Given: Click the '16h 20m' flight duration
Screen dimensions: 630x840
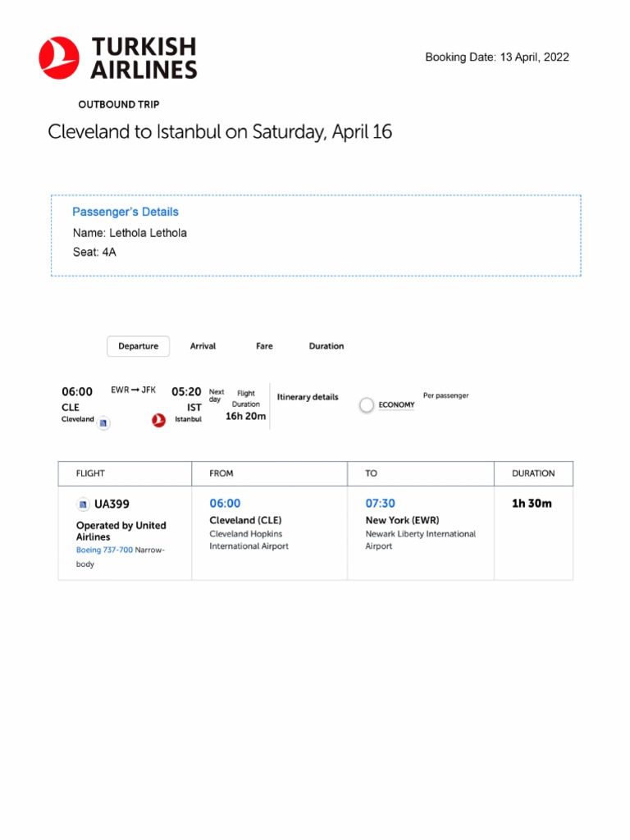Looking at the screenshot, I should click(x=245, y=416).
